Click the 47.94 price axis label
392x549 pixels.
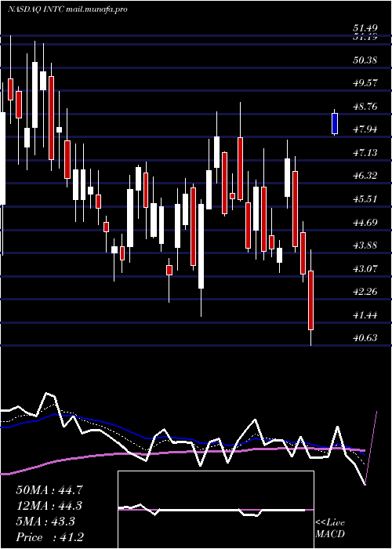pos(365,129)
